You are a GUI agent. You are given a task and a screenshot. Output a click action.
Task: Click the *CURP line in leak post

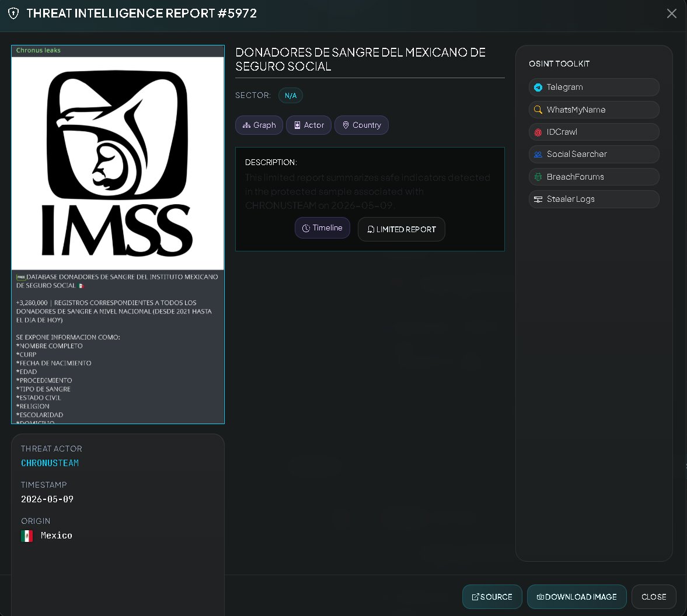point(26,355)
